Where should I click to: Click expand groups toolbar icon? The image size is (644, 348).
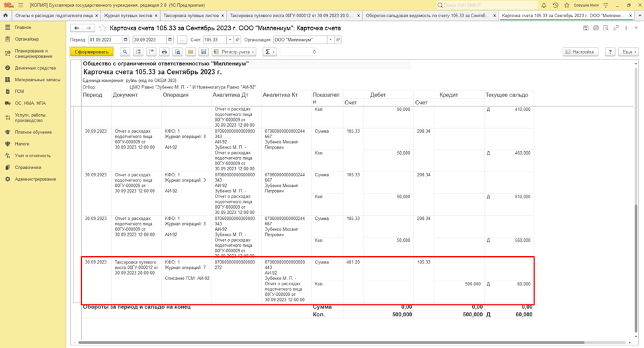[138, 52]
